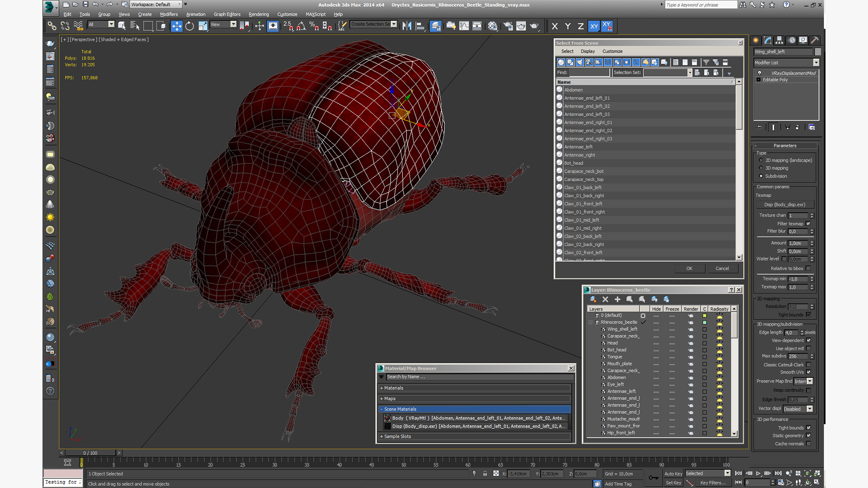Enable Relative to bbox checkbox
The image size is (868, 488).
(808, 268)
